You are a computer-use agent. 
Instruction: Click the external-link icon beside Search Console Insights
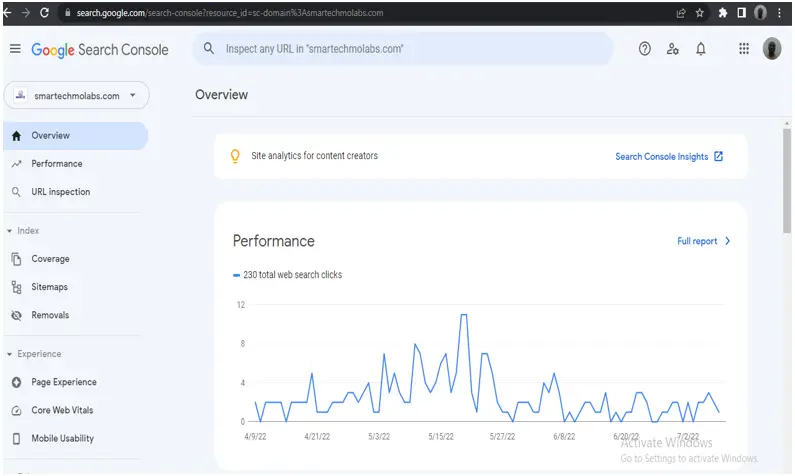tap(718, 156)
